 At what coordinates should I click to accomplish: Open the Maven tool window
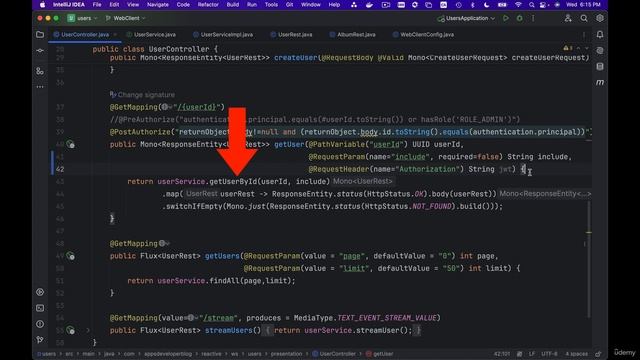click(x=600, y=82)
